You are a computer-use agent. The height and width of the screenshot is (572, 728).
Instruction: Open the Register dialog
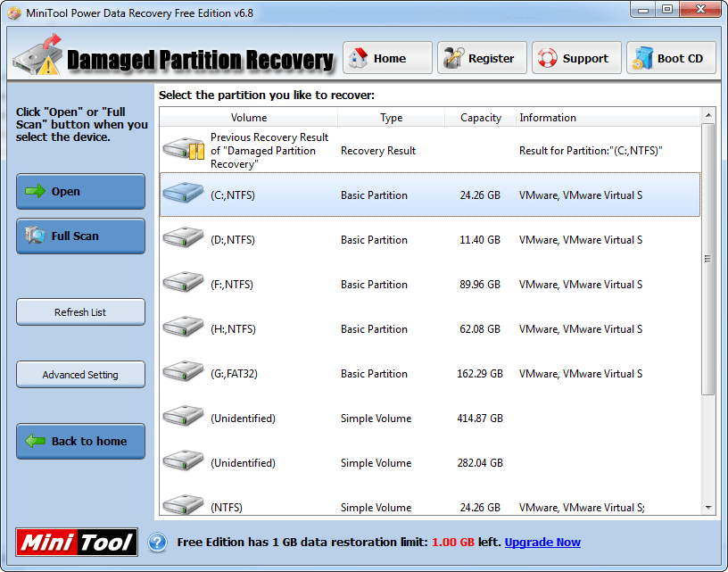tap(482, 58)
